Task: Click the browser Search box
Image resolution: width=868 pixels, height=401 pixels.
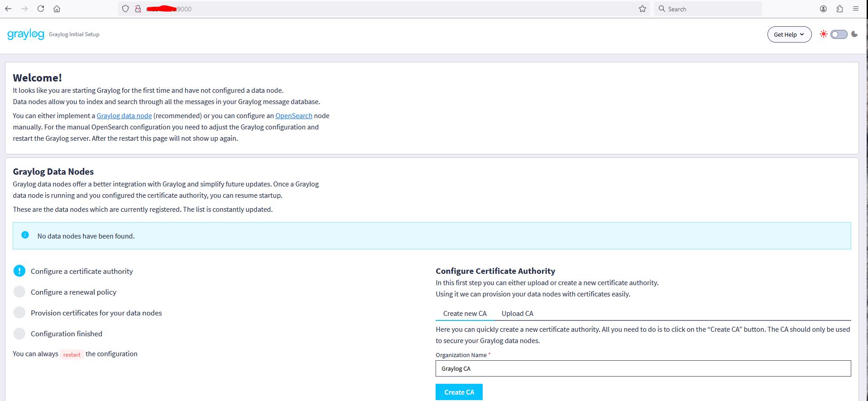Action: coord(708,9)
